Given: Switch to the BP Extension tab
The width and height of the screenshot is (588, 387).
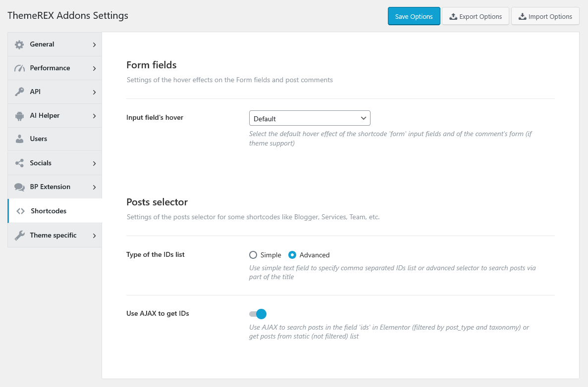Looking at the screenshot, I should (x=55, y=187).
